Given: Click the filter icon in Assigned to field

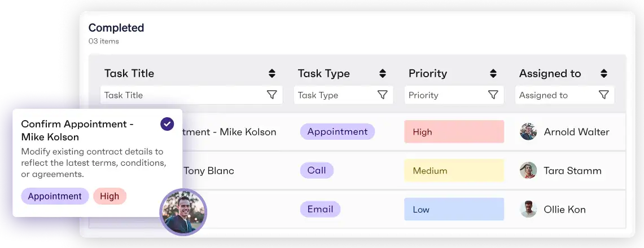Looking at the screenshot, I should pos(603,95).
